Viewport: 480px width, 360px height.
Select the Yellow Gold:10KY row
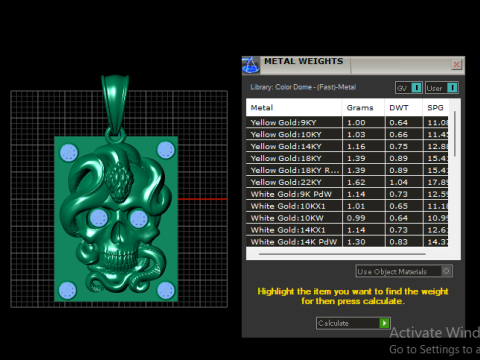347,134
